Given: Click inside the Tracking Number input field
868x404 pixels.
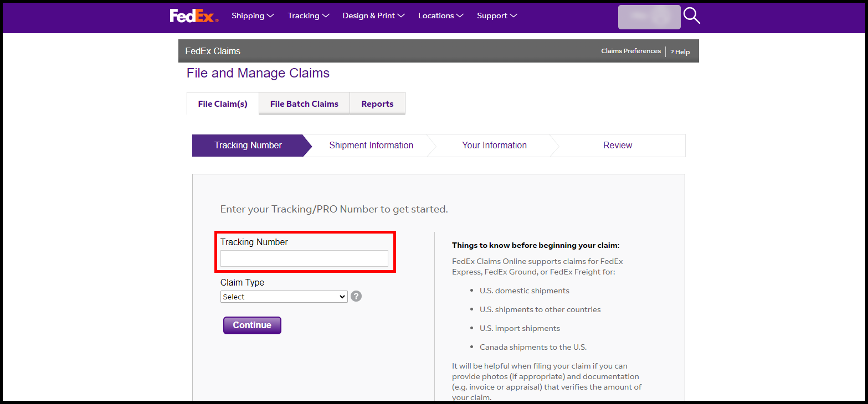Looking at the screenshot, I should (304, 258).
